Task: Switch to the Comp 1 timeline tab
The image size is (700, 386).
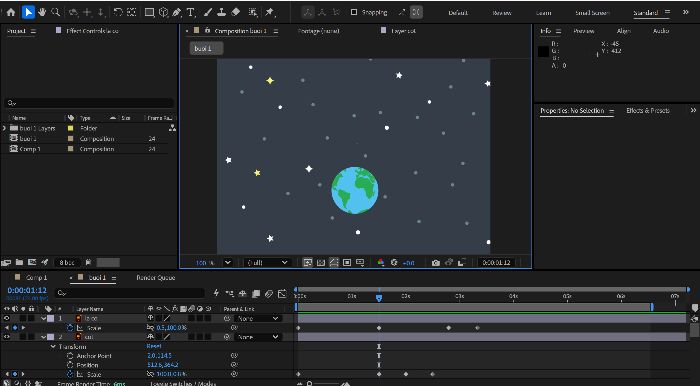Action: click(x=36, y=278)
